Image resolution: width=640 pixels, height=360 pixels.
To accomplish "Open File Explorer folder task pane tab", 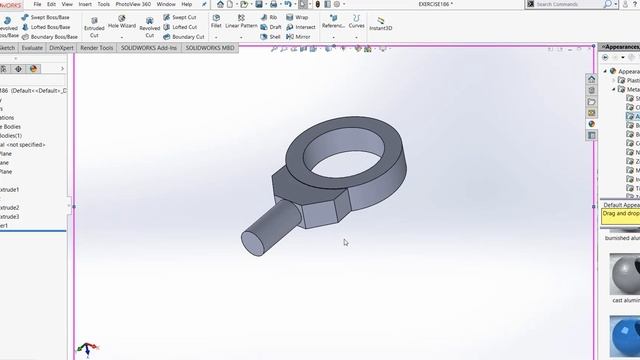I will point(591,101).
